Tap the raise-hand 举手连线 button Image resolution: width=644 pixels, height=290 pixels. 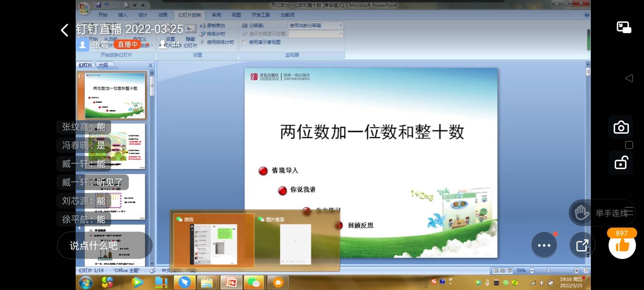[x=602, y=213]
